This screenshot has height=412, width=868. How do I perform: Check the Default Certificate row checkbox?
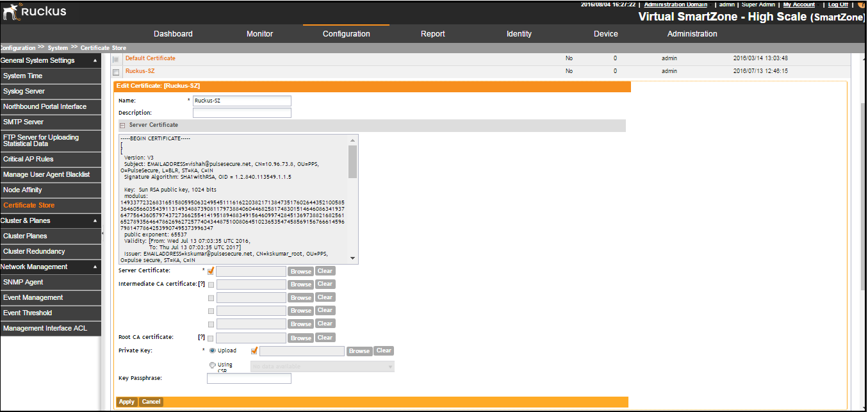point(116,59)
